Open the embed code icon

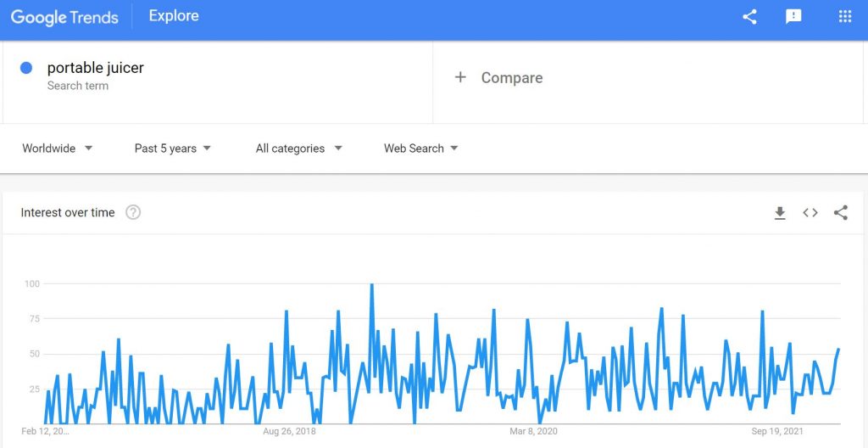810,213
